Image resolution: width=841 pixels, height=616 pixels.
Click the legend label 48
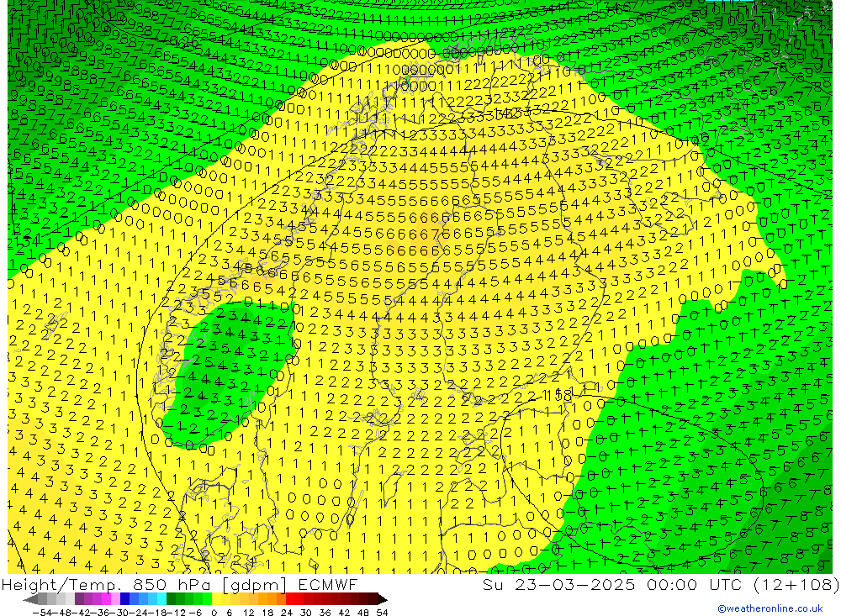coord(363,613)
